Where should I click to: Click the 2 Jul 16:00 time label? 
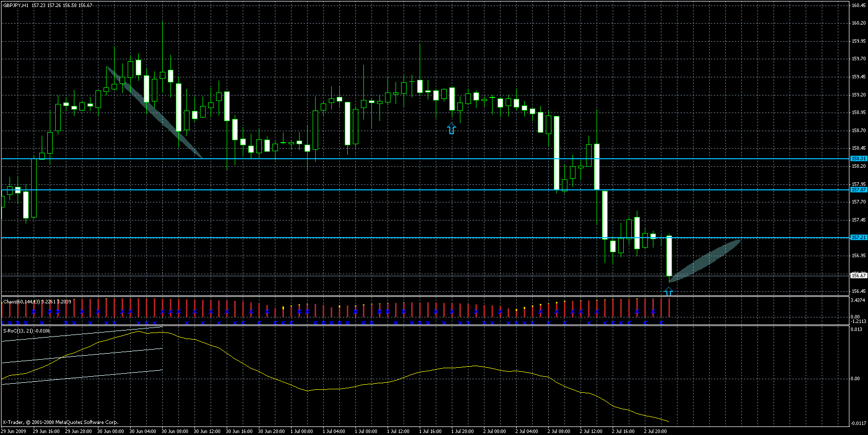624,431
